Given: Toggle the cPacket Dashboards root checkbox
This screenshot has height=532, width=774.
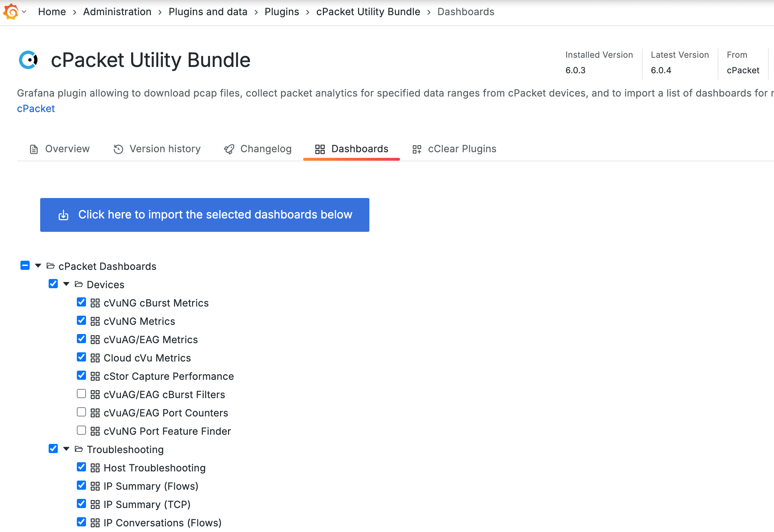Looking at the screenshot, I should click(25, 265).
